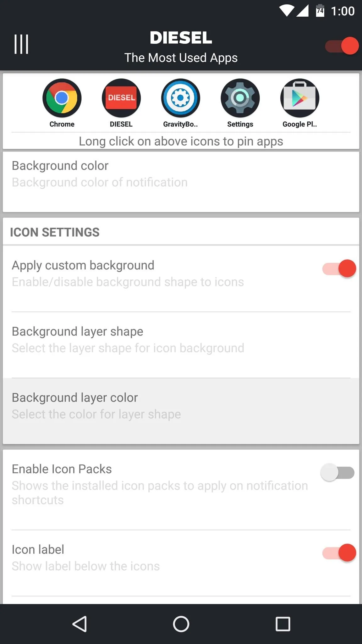Tap the Settings gear app icon
362x644 pixels.
pyautogui.click(x=240, y=98)
